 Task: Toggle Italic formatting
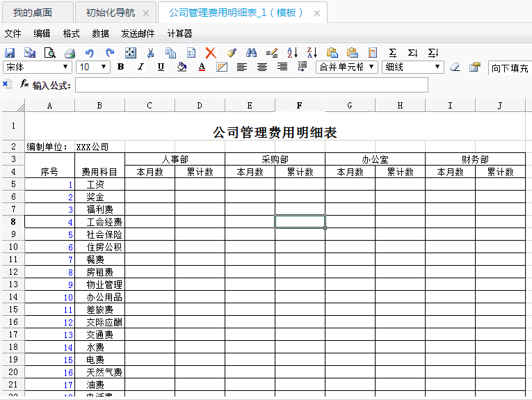point(140,67)
